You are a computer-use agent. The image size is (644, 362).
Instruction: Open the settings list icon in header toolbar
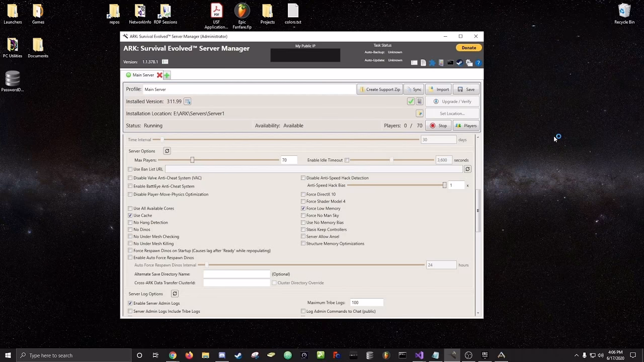pos(414,63)
